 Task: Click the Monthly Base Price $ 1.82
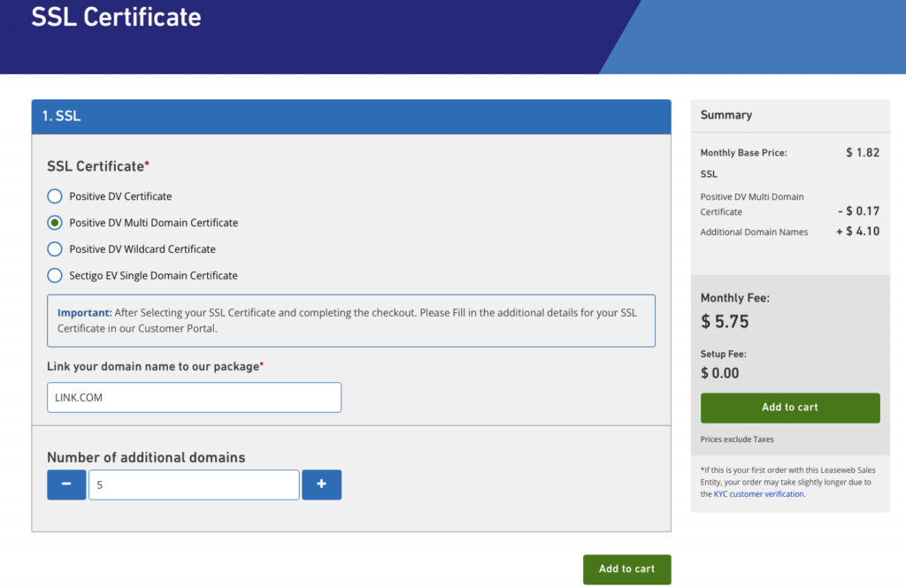click(x=862, y=153)
